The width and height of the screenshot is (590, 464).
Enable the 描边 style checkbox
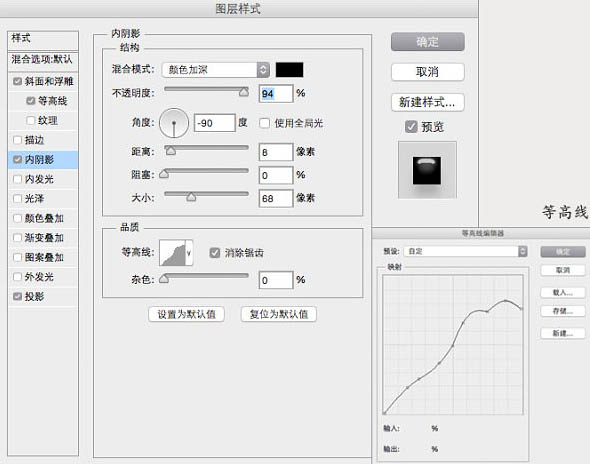[x=17, y=140]
